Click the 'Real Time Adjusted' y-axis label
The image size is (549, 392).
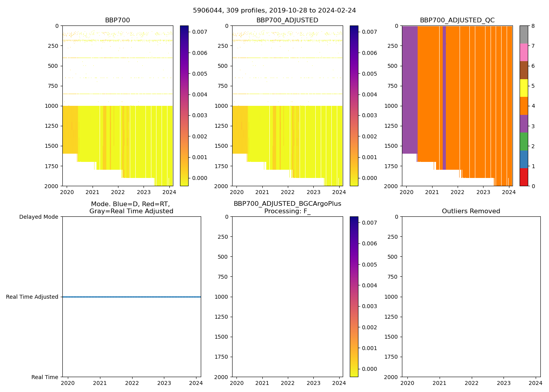tap(32, 297)
